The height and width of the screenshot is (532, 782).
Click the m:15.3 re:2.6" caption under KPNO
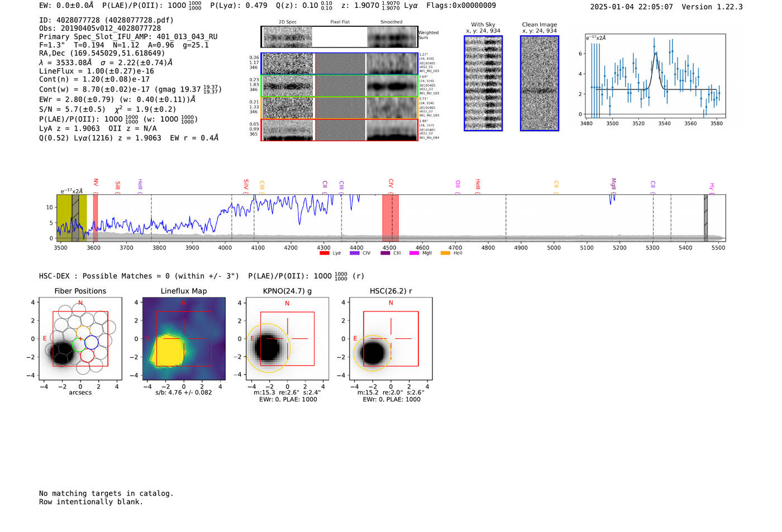(x=287, y=392)
